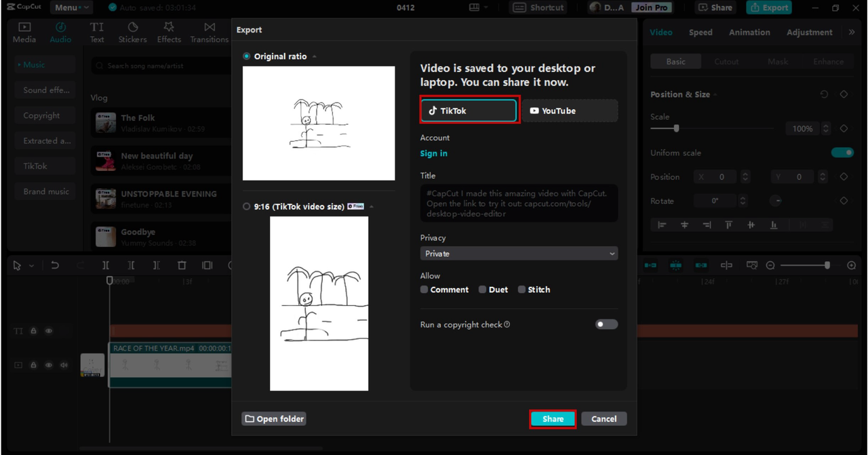Expand more inspector tabs with chevrons
This screenshot has height=455, width=868.
(x=852, y=32)
